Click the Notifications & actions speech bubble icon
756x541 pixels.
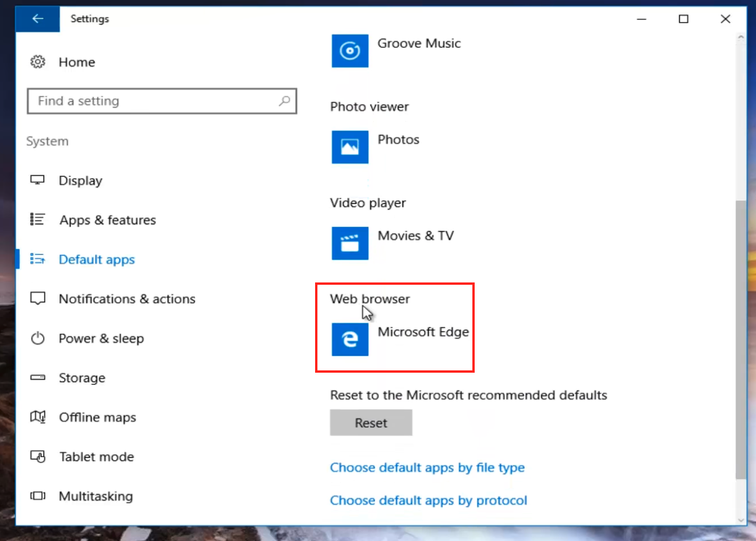38,299
